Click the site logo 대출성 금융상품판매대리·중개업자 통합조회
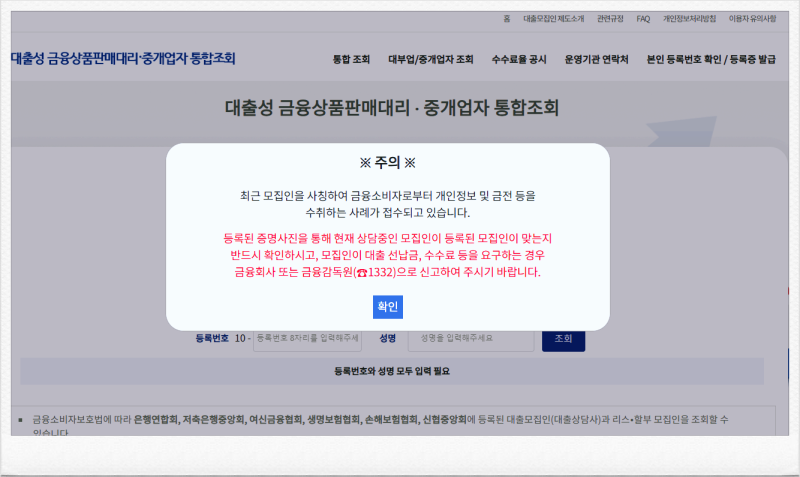The width and height of the screenshot is (800, 477). [x=123, y=59]
